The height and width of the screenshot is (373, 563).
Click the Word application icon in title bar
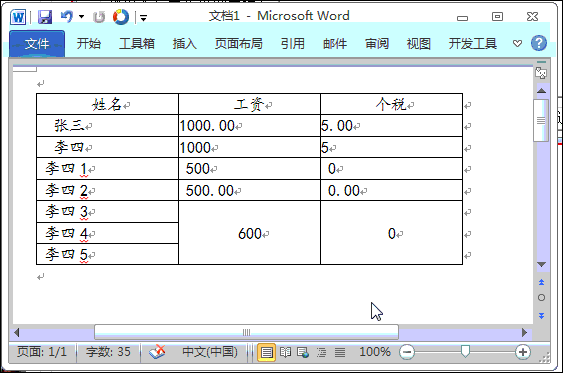pos(18,17)
